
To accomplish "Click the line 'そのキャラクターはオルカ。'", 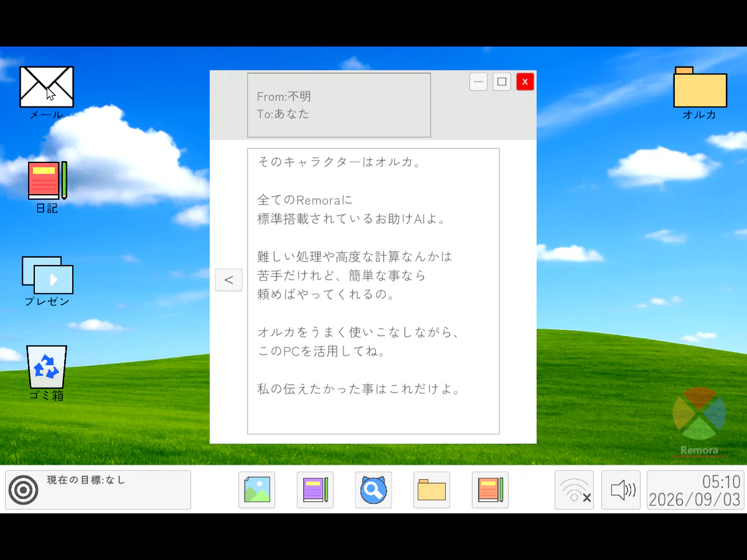I will tap(341, 162).
